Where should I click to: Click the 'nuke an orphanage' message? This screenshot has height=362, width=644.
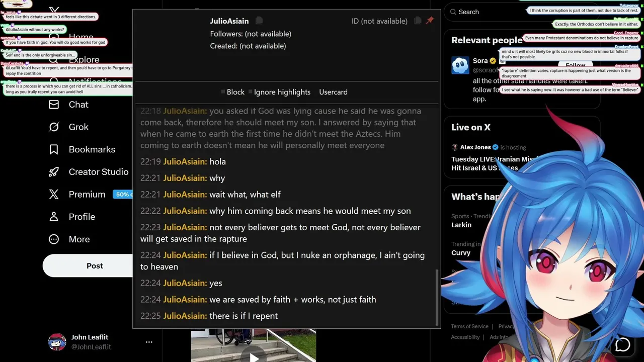282,261
